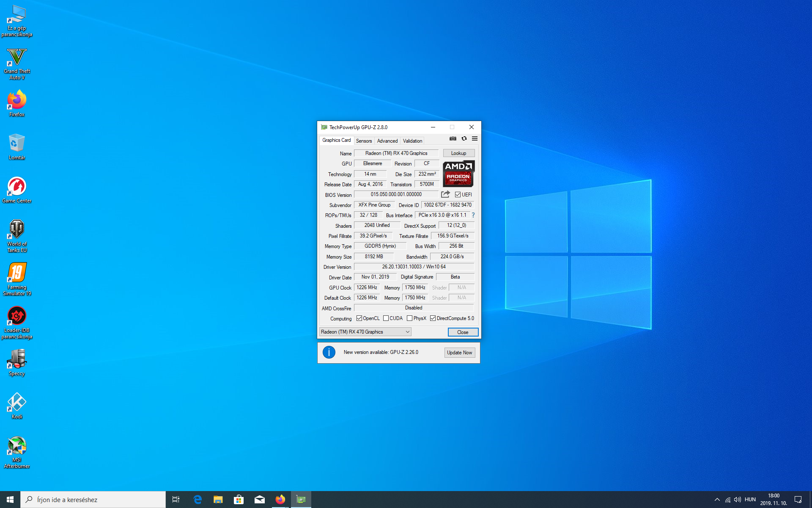812x508 pixels.
Task: Click the Driver Date Nov 01, 2019 field
Action: (375, 277)
